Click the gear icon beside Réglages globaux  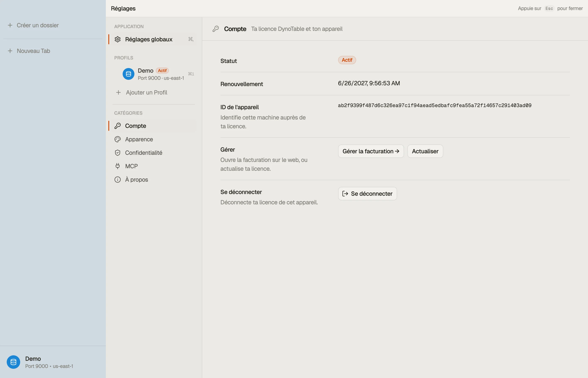118,39
